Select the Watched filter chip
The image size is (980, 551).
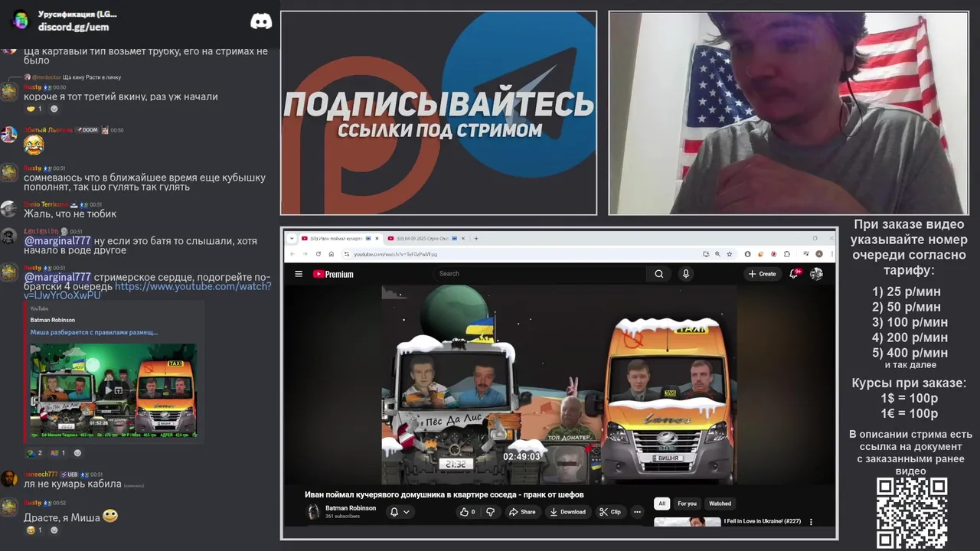pos(720,504)
